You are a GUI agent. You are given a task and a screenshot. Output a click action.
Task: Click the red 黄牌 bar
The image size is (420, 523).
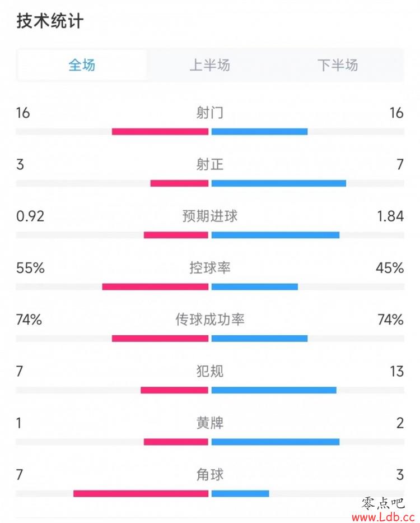point(176,442)
